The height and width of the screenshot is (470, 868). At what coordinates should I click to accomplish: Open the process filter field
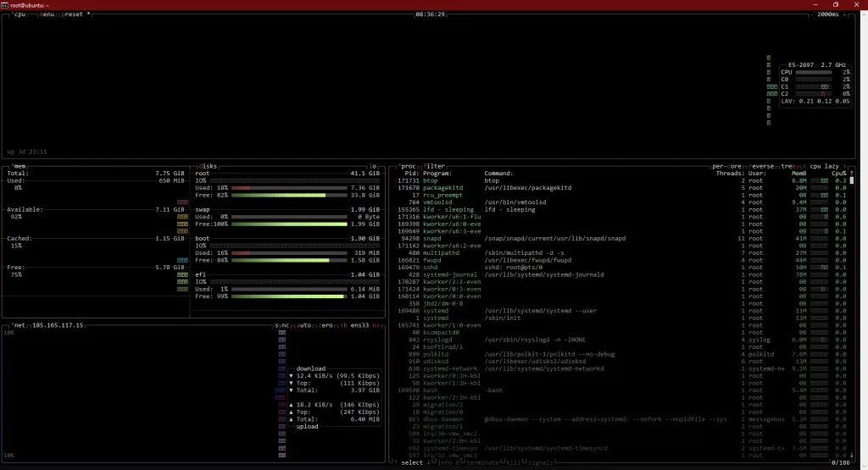(x=435, y=166)
